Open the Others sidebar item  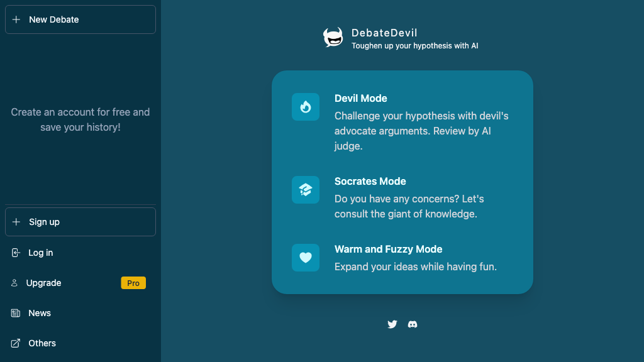(80, 343)
